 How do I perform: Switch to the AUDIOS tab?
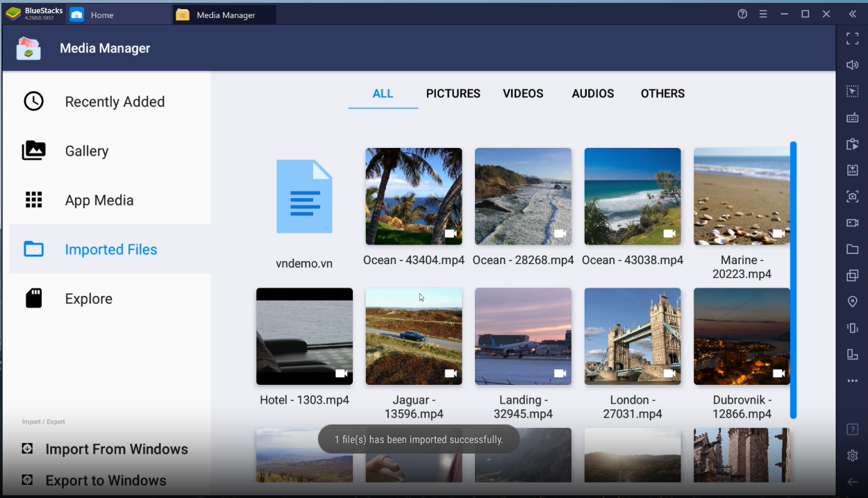click(x=592, y=93)
